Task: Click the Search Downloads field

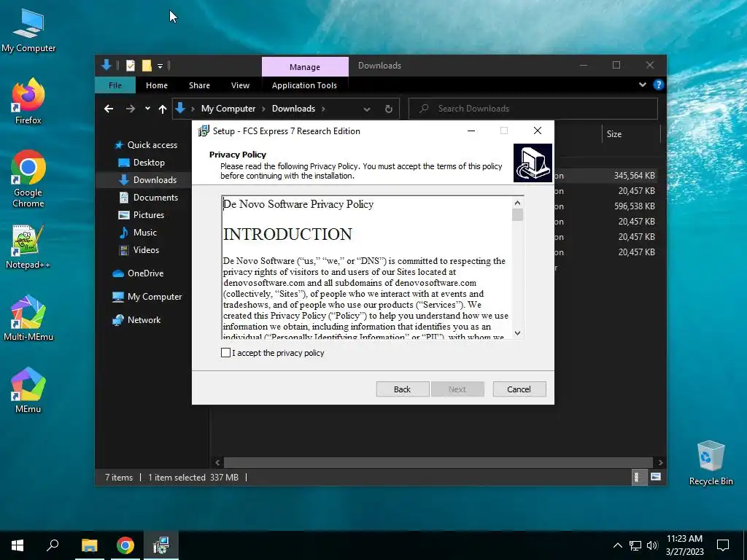Action: tap(533, 109)
